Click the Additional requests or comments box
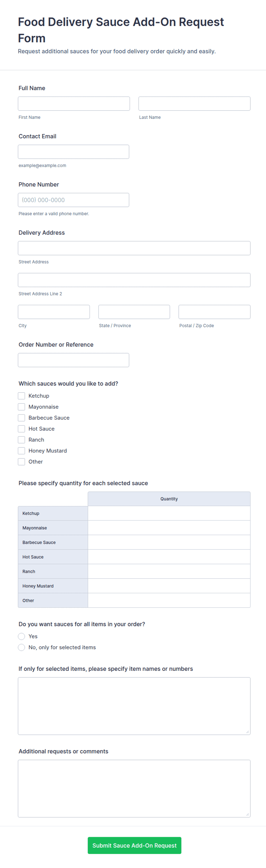This screenshot has height=868, width=266. tap(134, 789)
